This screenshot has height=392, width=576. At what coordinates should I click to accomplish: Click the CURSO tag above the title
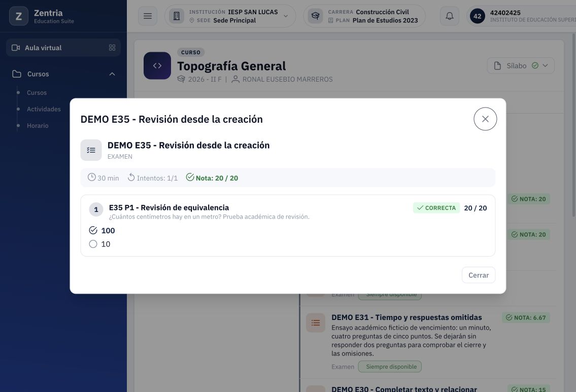tap(191, 53)
